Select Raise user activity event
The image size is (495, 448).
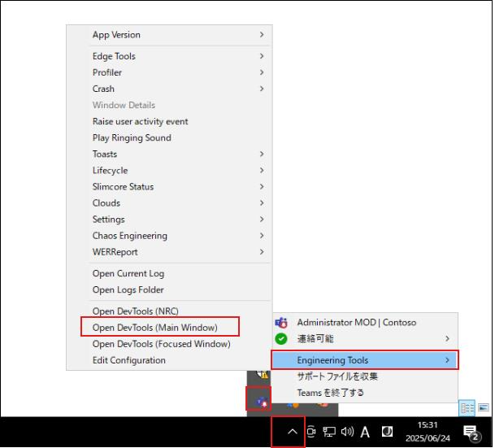pyautogui.click(x=170, y=121)
